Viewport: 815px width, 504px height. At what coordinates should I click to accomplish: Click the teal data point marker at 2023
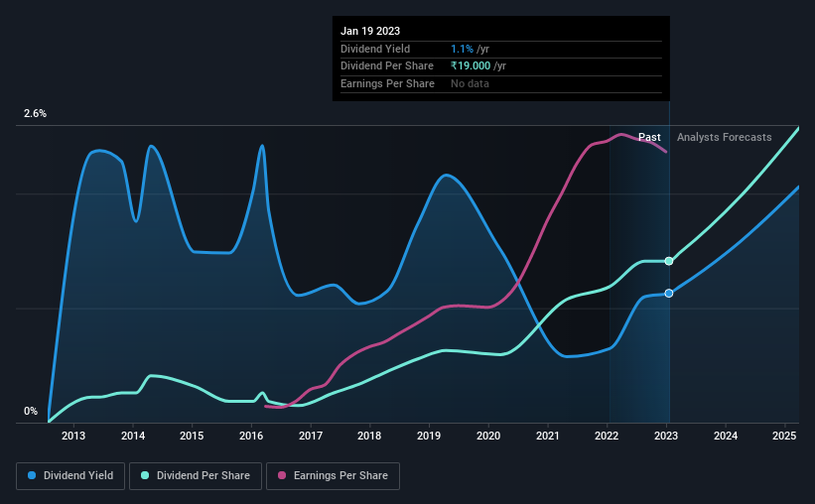click(x=669, y=261)
